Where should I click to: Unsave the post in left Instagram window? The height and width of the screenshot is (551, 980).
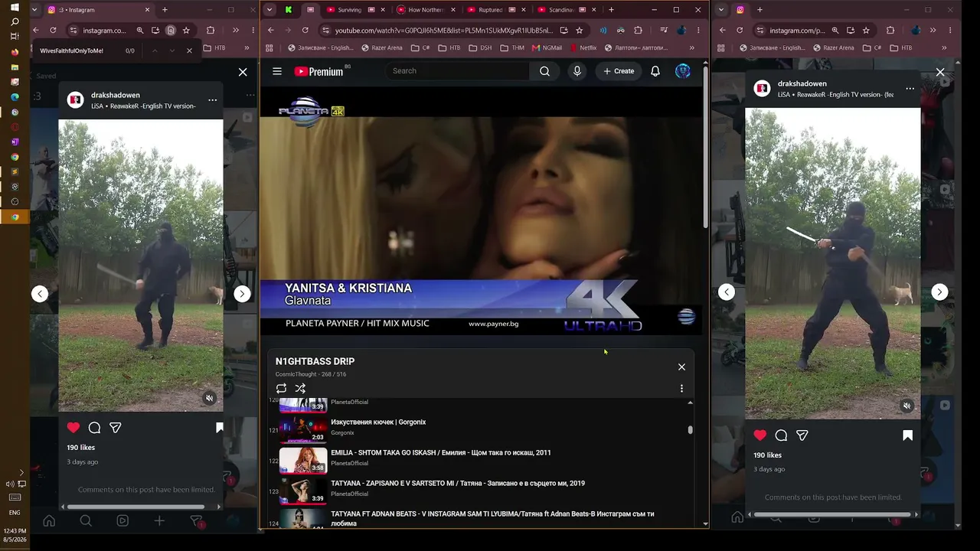219,428
